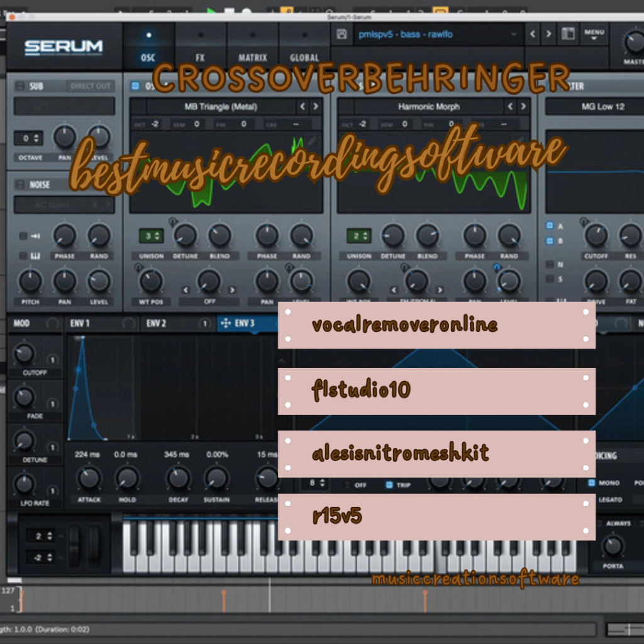
Task: Toggle the TRIP checkbox
Action: tap(389, 485)
